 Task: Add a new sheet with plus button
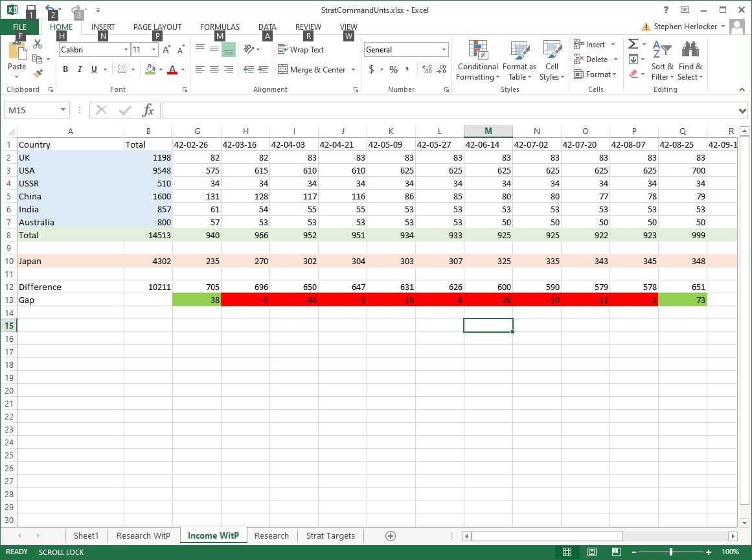point(391,536)
